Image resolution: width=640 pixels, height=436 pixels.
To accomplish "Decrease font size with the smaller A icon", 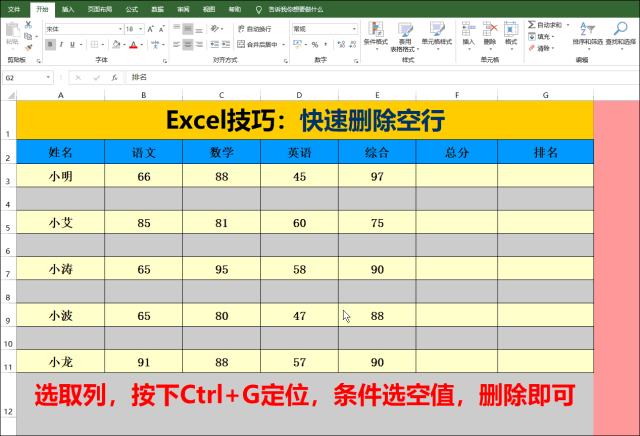I will (x=162, y=29).
